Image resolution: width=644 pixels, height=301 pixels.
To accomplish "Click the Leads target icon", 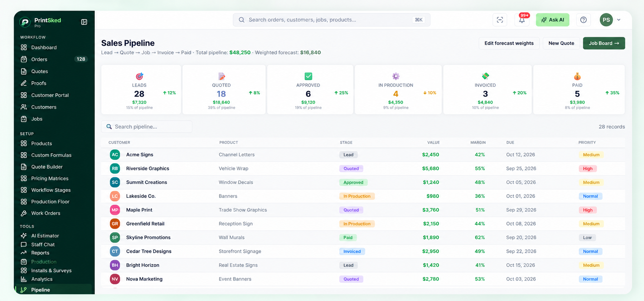I will pos(139,76).
